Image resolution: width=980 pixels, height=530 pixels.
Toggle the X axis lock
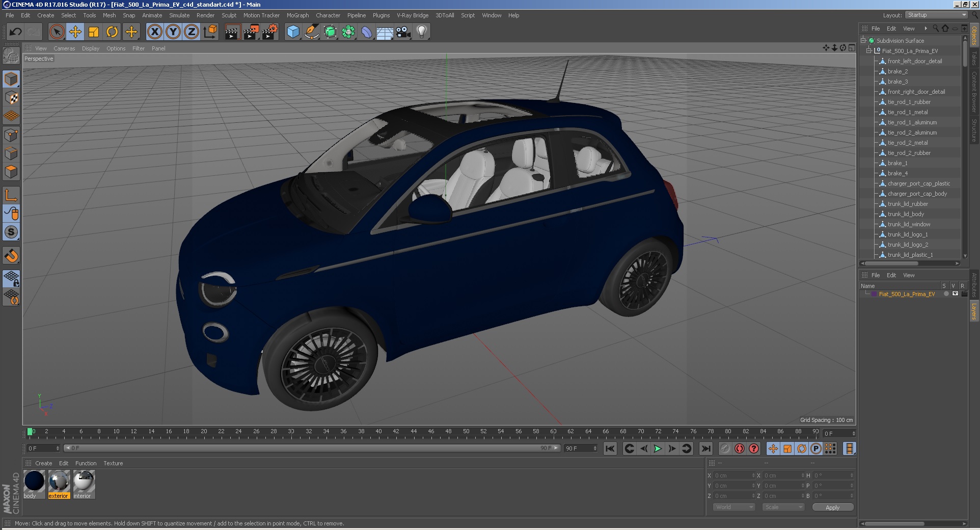(x=155, y=32)
